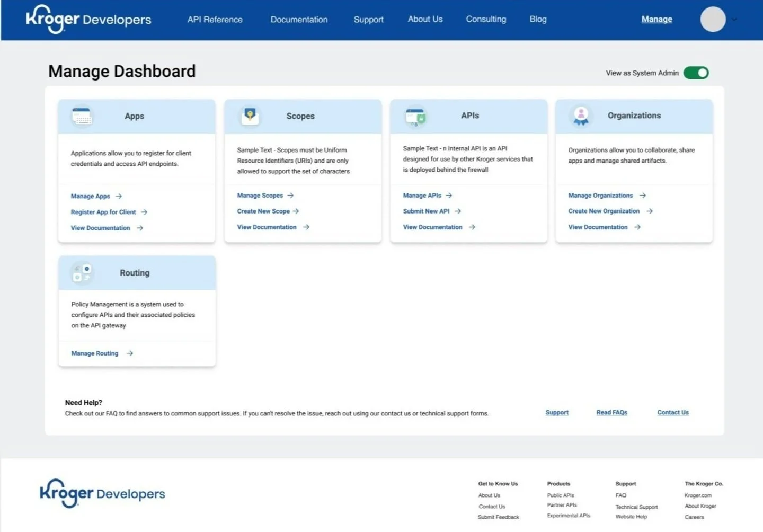The height and width of the screenshot is (532, 763).
Task: Click the arrow next to Manage Scopes
Action: pos(290,196)
